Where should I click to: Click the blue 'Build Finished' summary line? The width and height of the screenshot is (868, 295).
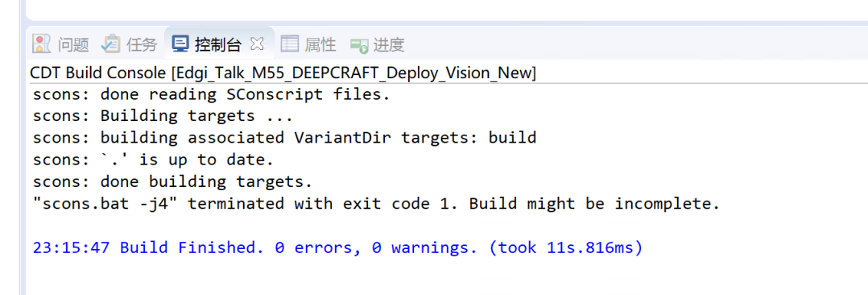pyautogui.click(x=337, y=247)
